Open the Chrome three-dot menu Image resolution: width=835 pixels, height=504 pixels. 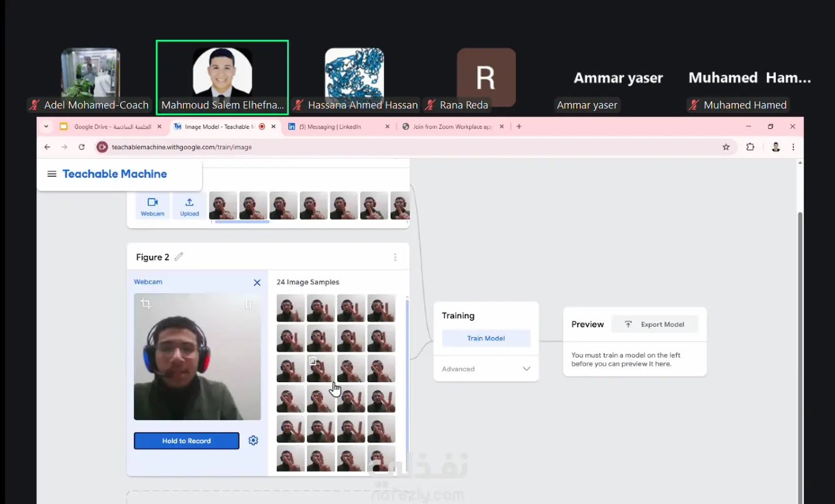793,147
